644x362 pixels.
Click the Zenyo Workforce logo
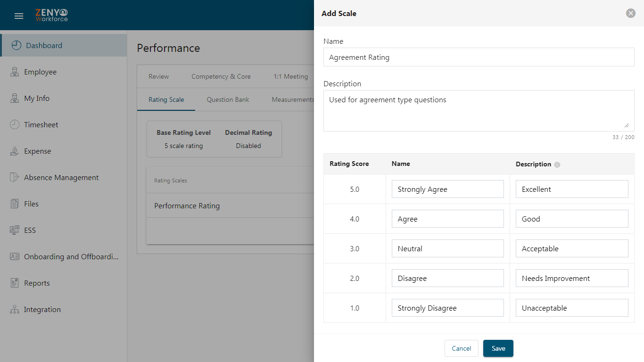pos(52,16)
